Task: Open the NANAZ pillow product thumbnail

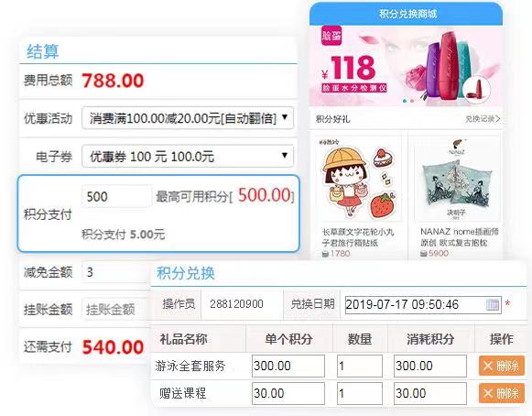Action: point(457,179)
